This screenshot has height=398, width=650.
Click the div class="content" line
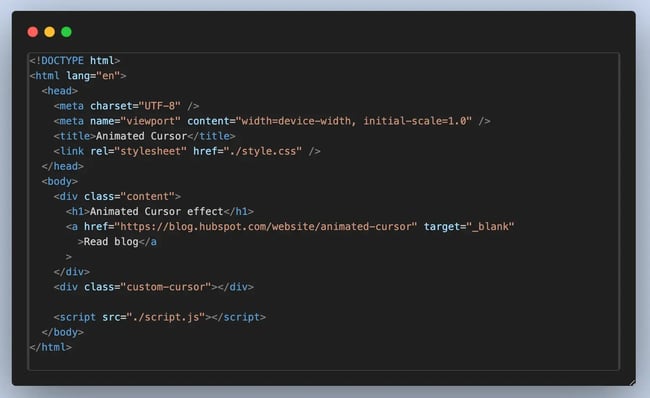pyautogui.click(x=117, y=197)
